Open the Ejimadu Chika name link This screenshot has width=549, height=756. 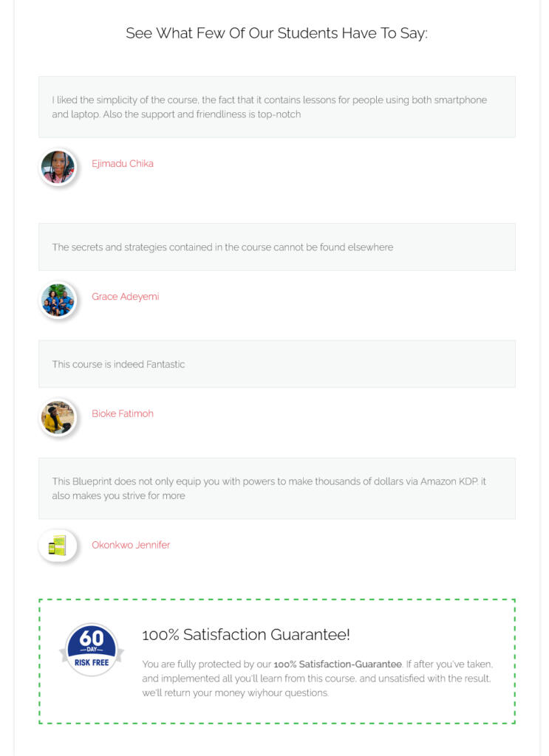[123, 164]
